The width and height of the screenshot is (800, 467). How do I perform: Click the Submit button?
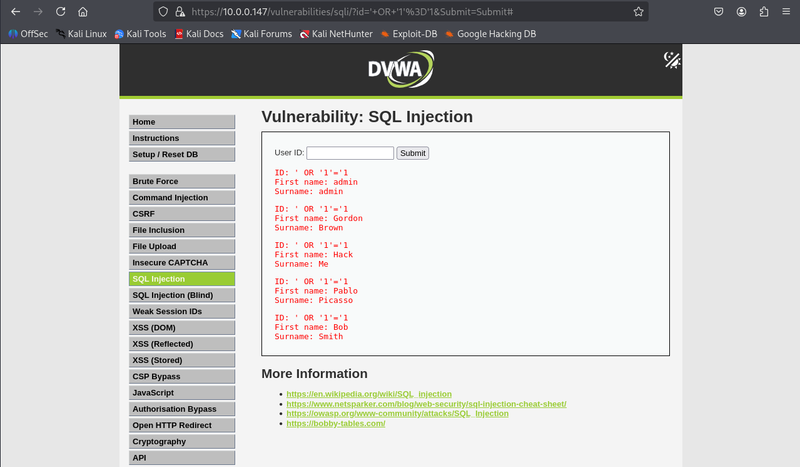coord(413,153)
